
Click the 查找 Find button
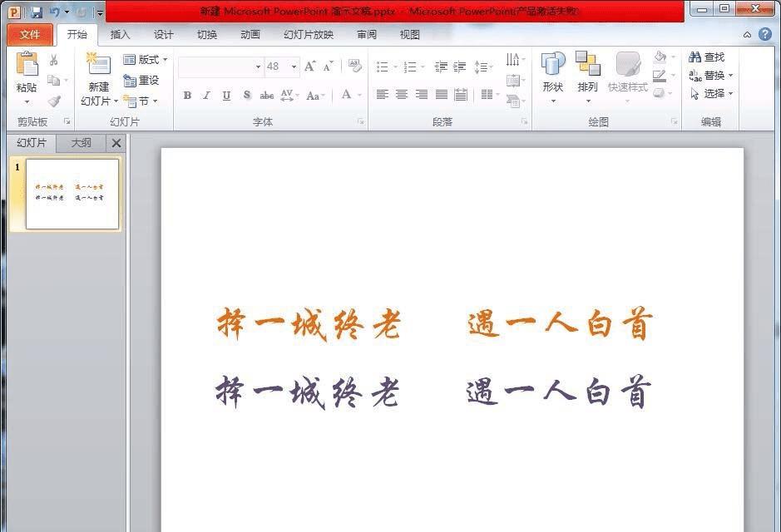coord(707,57)
